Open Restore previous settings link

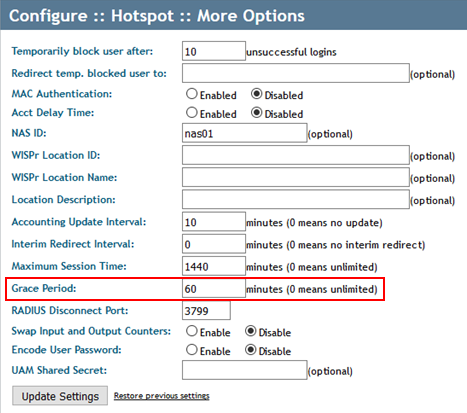coord(162,396)
